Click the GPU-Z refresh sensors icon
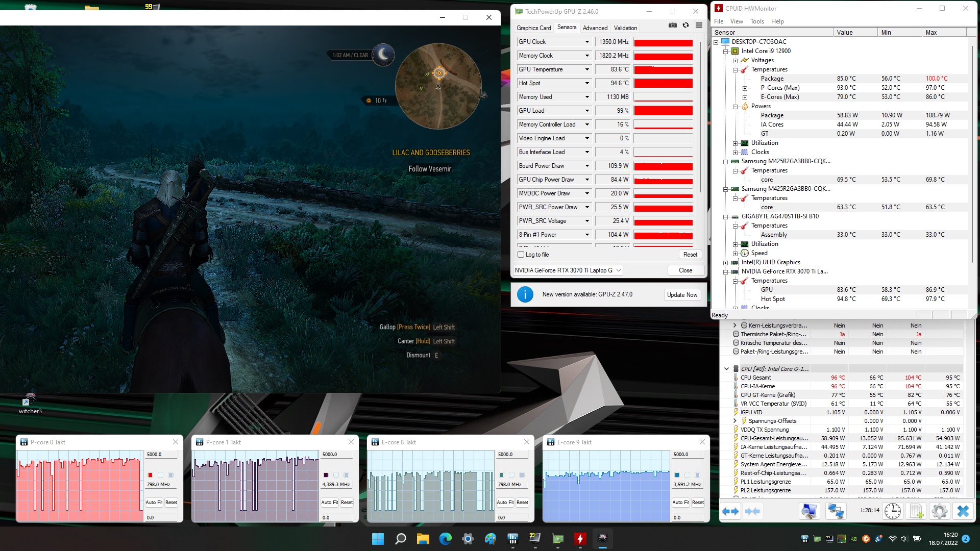The height and width of the screenshot is (551, 980). 686,25
